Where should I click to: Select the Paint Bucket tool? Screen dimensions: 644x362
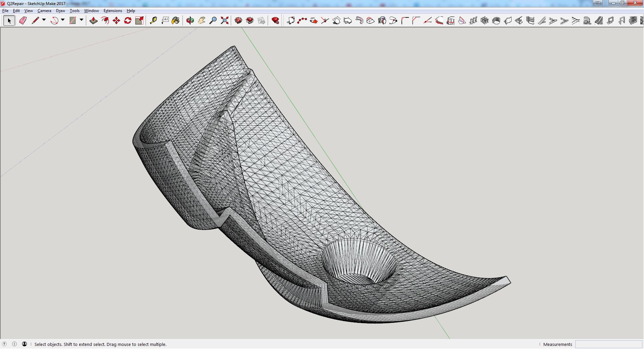point(175,20)
